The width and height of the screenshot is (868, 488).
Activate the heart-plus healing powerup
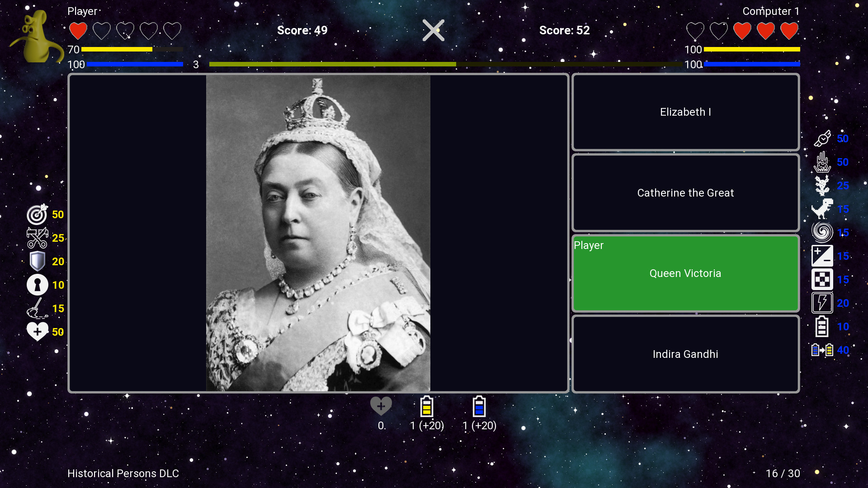[x=38, y=331]
